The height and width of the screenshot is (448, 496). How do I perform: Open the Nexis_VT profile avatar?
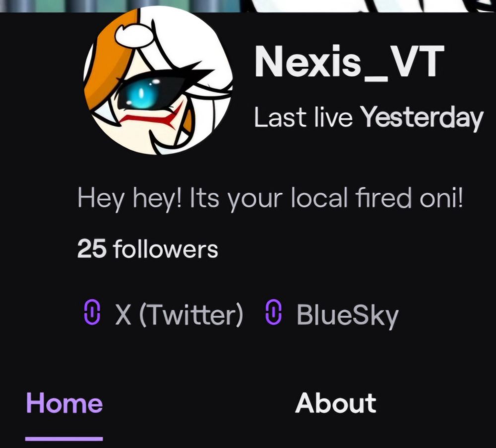point(158,81)
